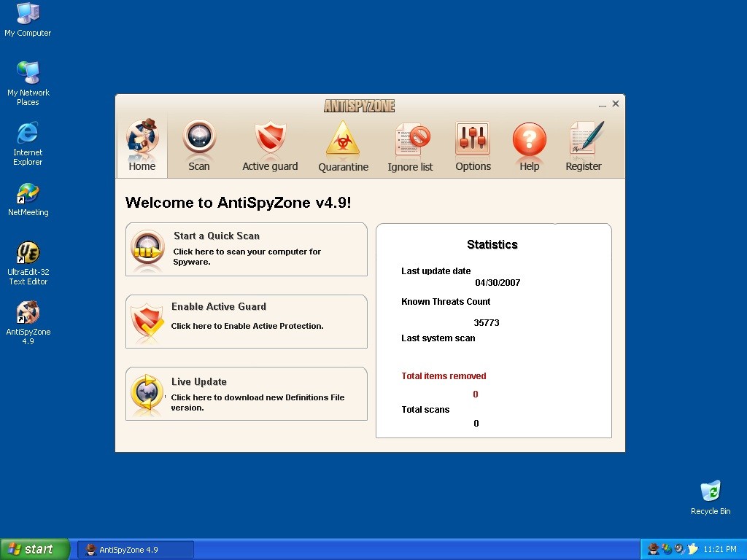Select the Home detective icon
This screenshot has width=747, height=560.
pyautogui.click(x=142, y=139)
